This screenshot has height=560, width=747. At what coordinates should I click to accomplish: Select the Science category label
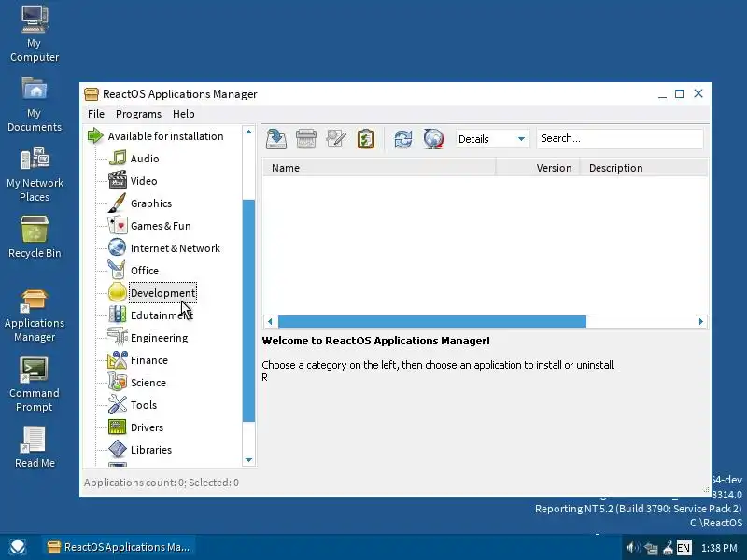[x=148, y=383]
